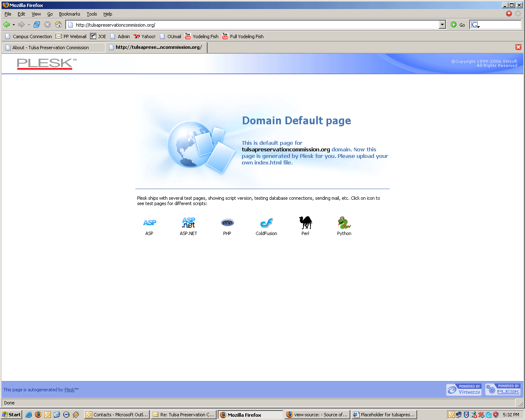
Task: Open the Tools menu
Action: (x=91, y=14)
